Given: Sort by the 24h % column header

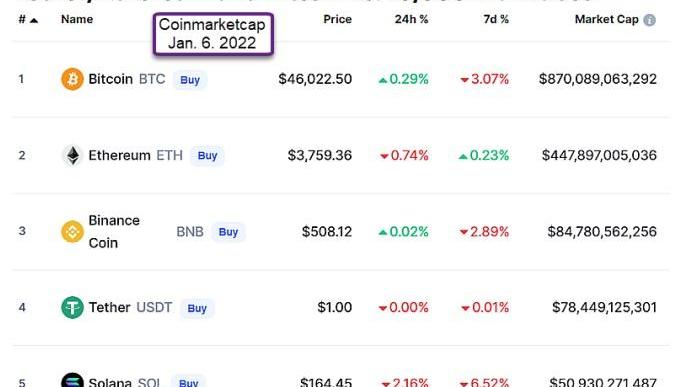Looking at the screenshot, I should tap(412, 19).
